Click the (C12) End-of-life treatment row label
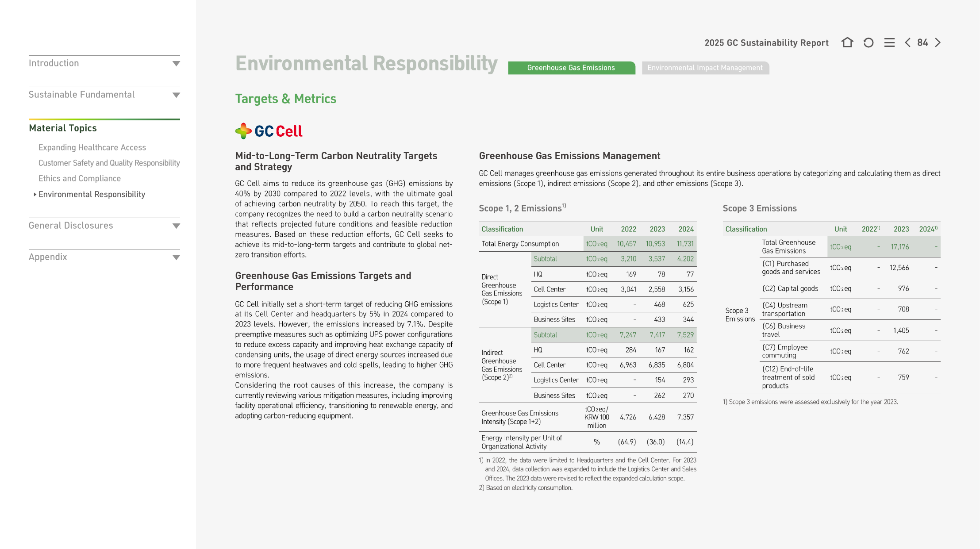Screen dimensions: 980x549 [x=788, y=377]
